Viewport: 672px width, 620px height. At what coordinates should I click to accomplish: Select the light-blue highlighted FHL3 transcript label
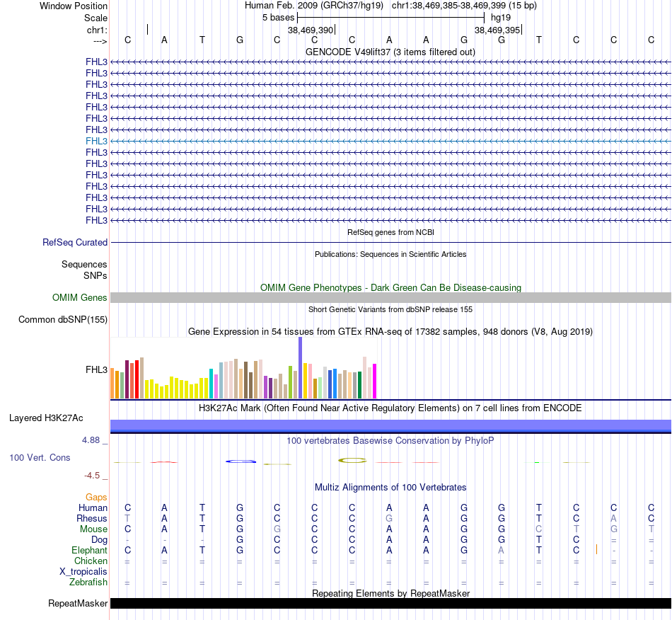[96, 141]
